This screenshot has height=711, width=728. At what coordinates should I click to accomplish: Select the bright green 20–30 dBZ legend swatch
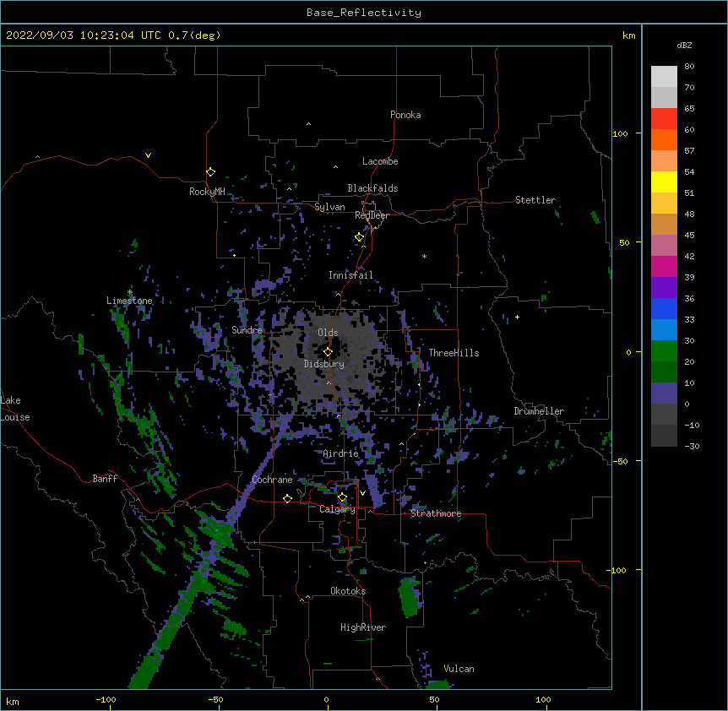[664, 351]
